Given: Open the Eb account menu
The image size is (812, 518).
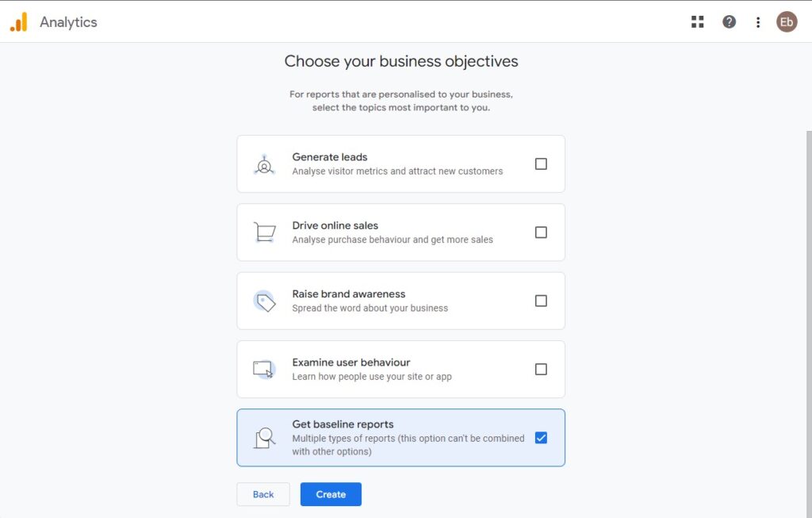Looking at the screenshot, I should tap(787, 21).
